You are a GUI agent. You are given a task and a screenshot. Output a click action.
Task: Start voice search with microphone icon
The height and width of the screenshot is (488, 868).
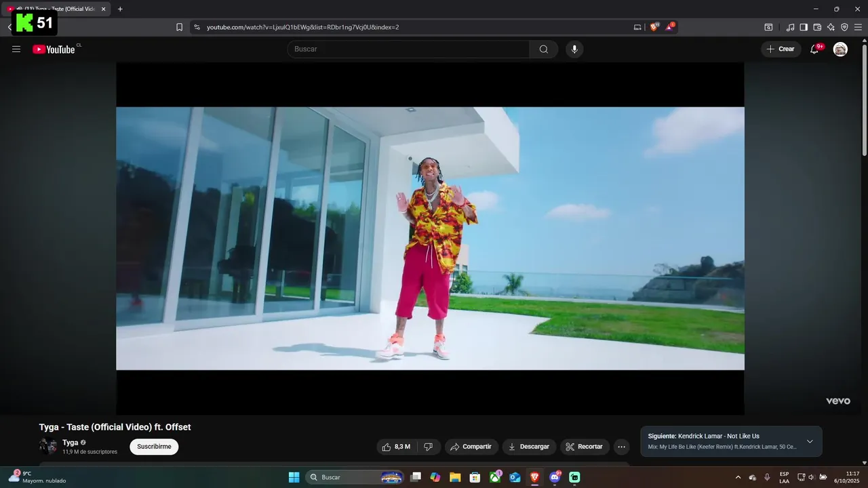point(574,49)
